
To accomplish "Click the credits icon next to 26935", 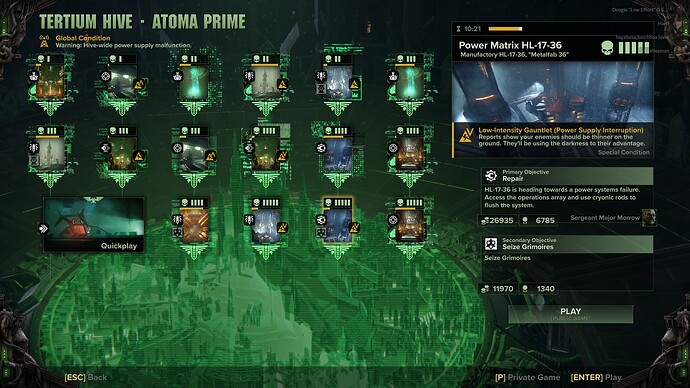I will (485, 220).
